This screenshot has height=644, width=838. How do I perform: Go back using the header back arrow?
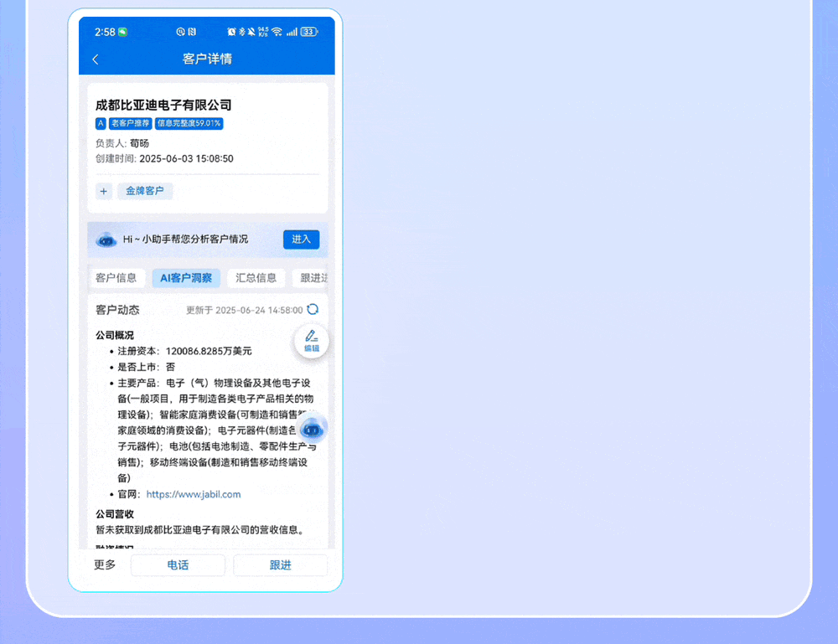96,59
